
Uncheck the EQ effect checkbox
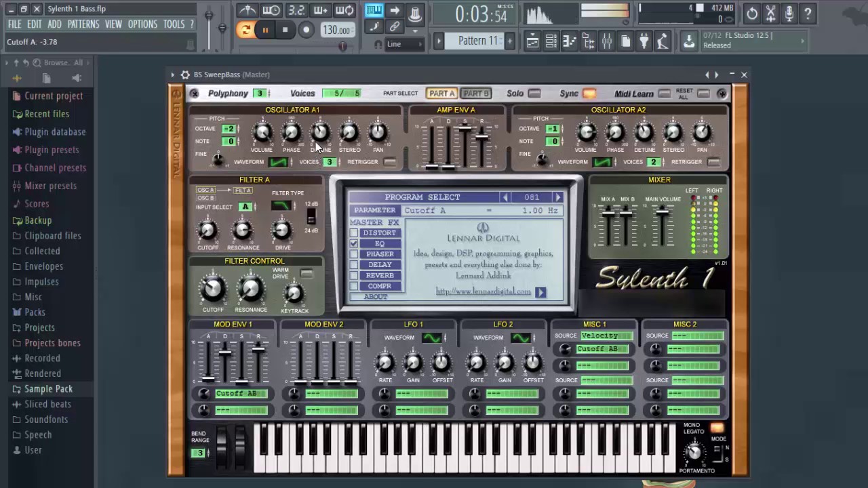[354, 243]
